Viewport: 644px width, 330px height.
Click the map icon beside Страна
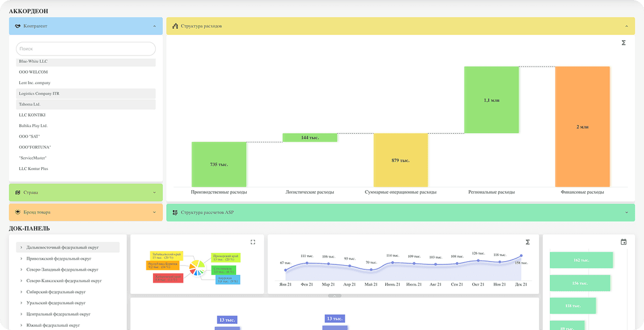pos(18,192)
